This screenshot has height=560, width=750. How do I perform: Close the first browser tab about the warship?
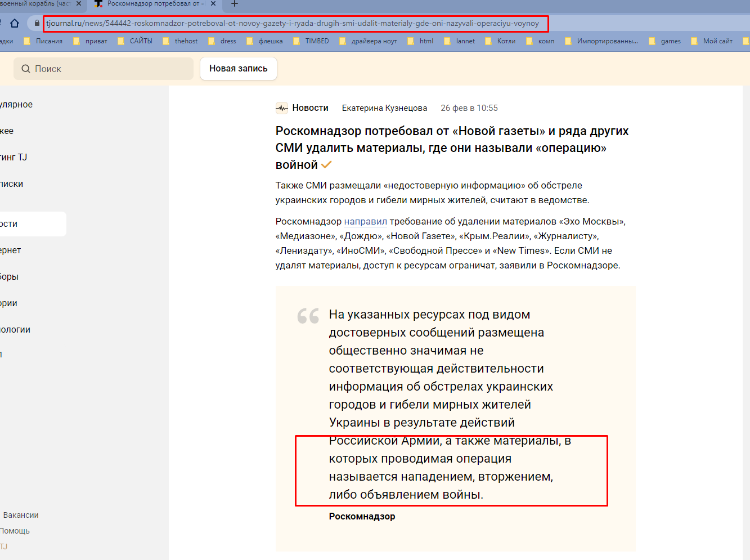78,3
